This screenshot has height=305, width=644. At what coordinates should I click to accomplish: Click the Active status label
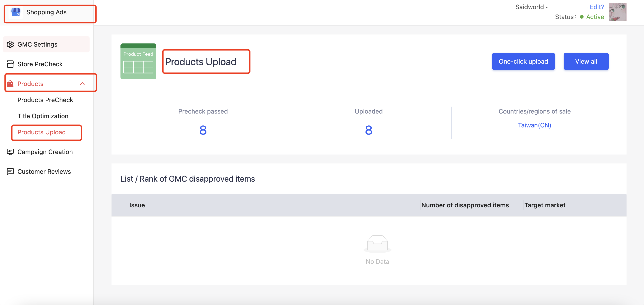coord(595,17)
